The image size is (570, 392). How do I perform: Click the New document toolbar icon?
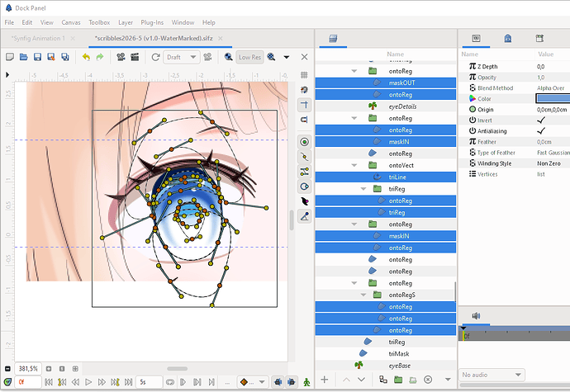tap(10, 57)
